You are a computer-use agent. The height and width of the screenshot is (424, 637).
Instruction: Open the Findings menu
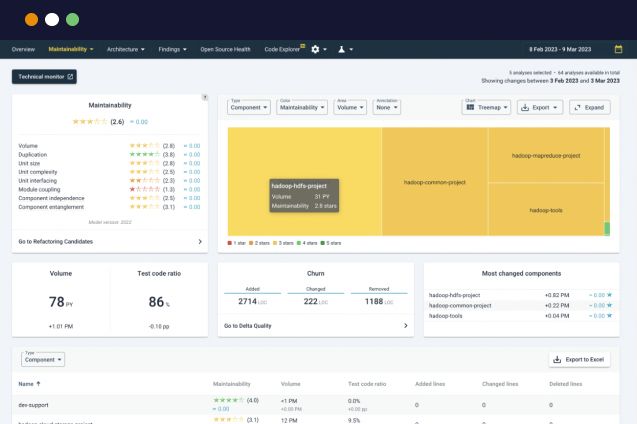(172, 49)
